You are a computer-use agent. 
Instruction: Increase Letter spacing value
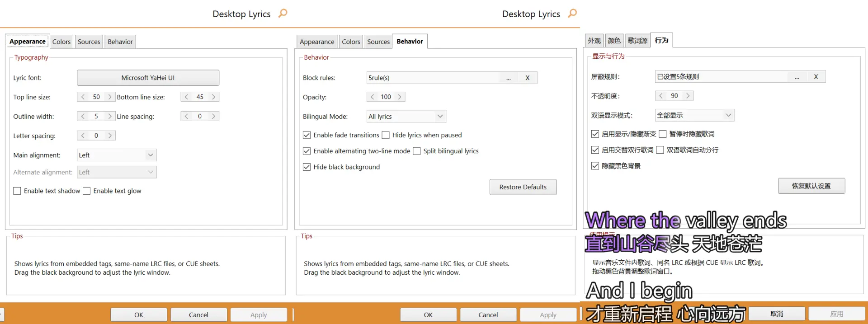109,136
